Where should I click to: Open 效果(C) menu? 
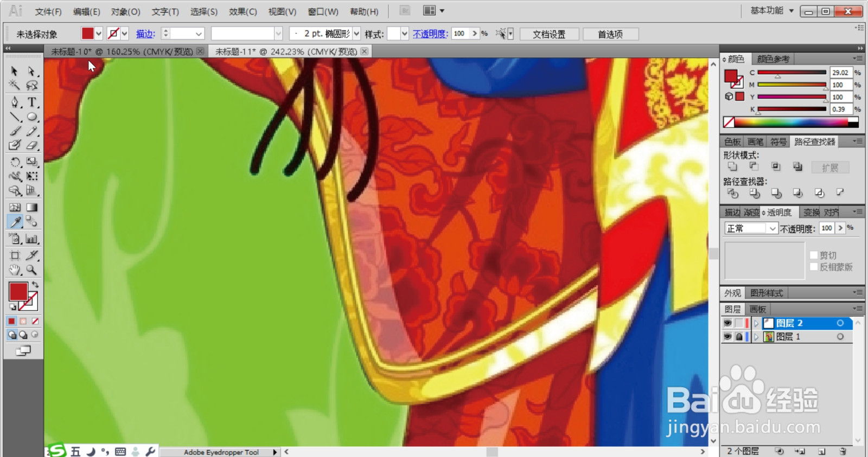coord(242,11)
